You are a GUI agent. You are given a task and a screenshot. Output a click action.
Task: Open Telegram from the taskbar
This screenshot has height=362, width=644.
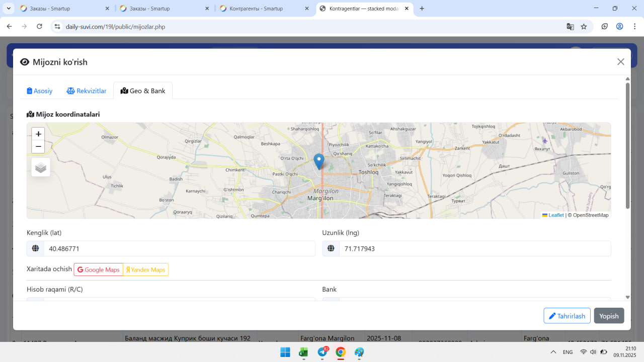click(x=323, y=352)
